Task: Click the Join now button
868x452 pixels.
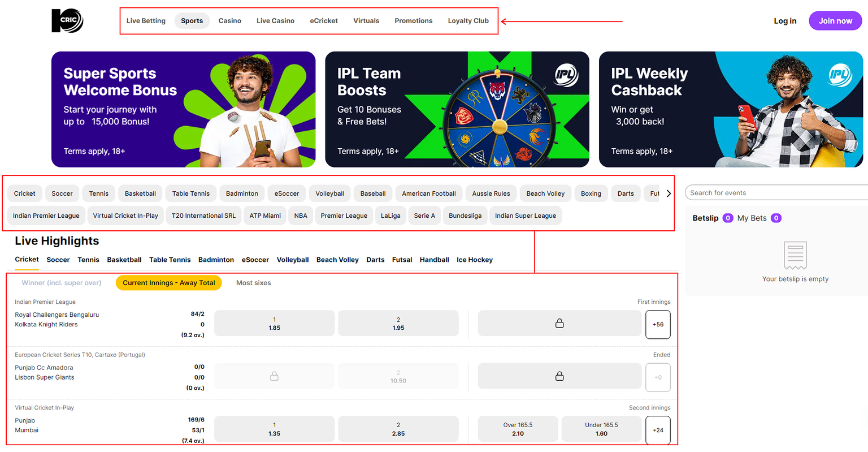Action: click(835, 21)
